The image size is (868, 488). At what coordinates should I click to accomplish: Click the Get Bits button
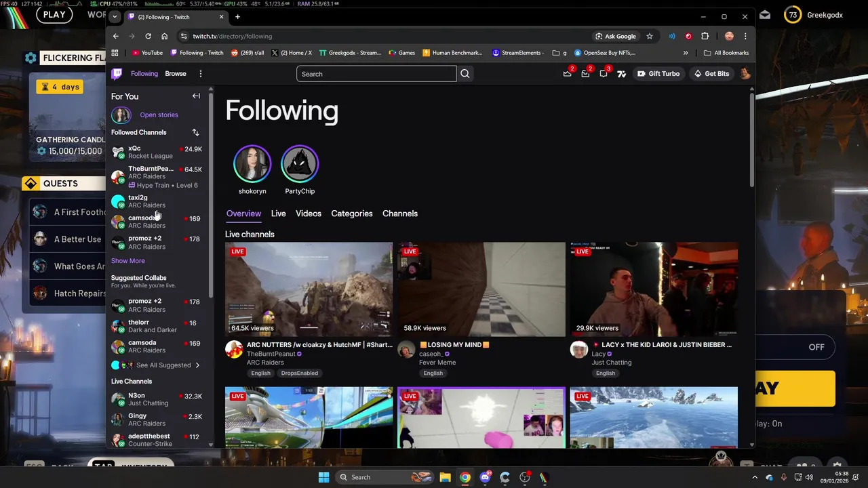click(711, 74)
